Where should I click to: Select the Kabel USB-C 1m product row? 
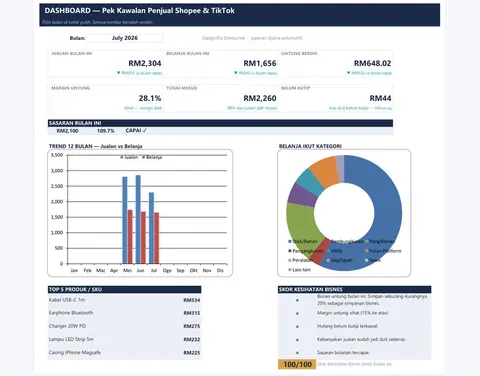click(124, 300)
